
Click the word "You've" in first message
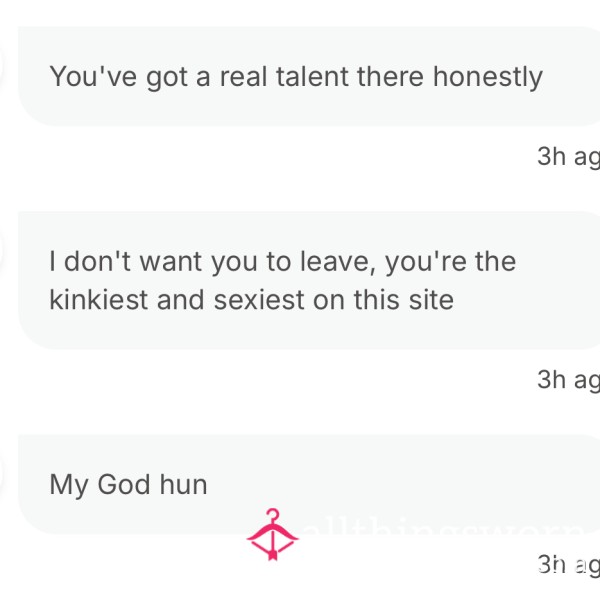coord(93,77)
